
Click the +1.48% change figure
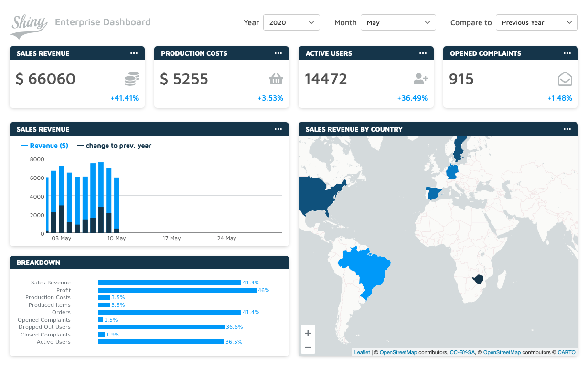pos(559,98)
